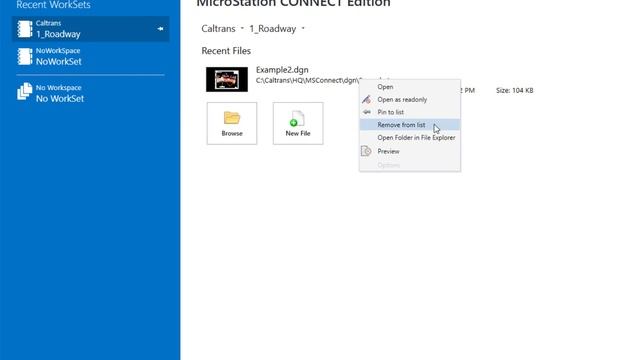Screen dimensions: 640x360
Task: Select the No Workspace No WorkSet entry
Action: 90,93
